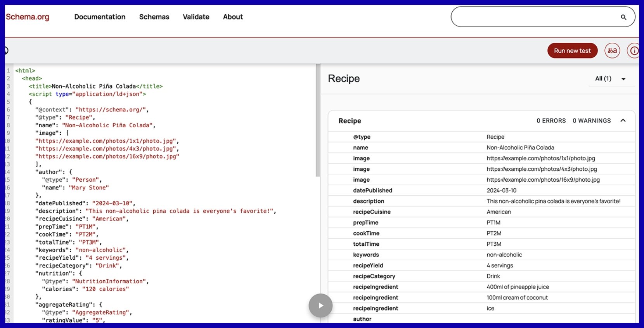The height and width of the screenshot is (328, 644).
Task: Select the recipeIngredient ice row
Action: (481, 308)
